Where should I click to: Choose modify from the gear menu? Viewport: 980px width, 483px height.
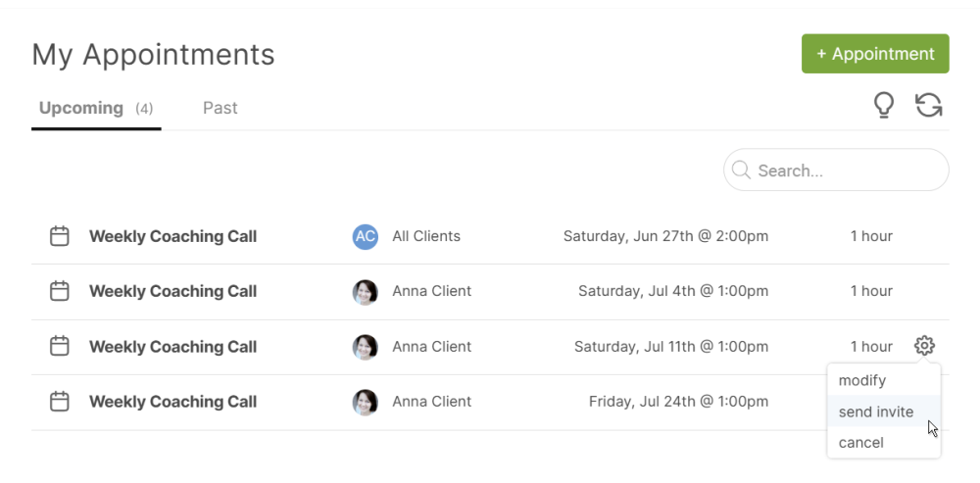coord(883,380)
